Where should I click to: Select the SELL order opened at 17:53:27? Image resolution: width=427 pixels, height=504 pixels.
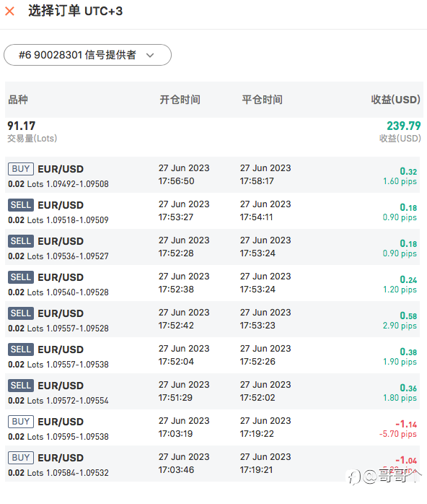pos(212,211)
